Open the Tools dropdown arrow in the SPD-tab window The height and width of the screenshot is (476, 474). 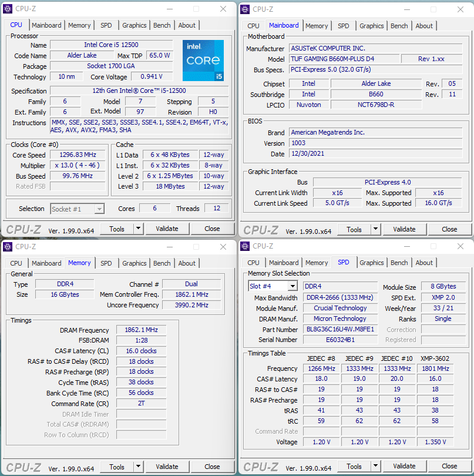(x=375, y=466)
